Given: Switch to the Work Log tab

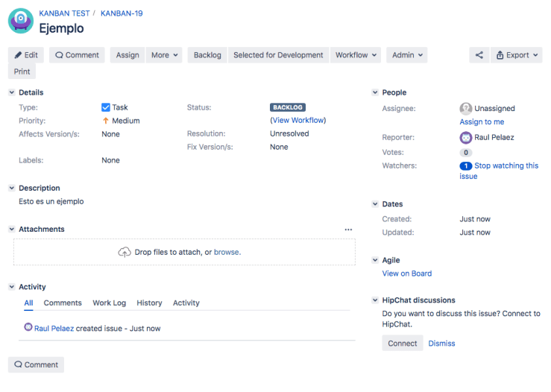Looking at the screenshot, I should [109, 303].
